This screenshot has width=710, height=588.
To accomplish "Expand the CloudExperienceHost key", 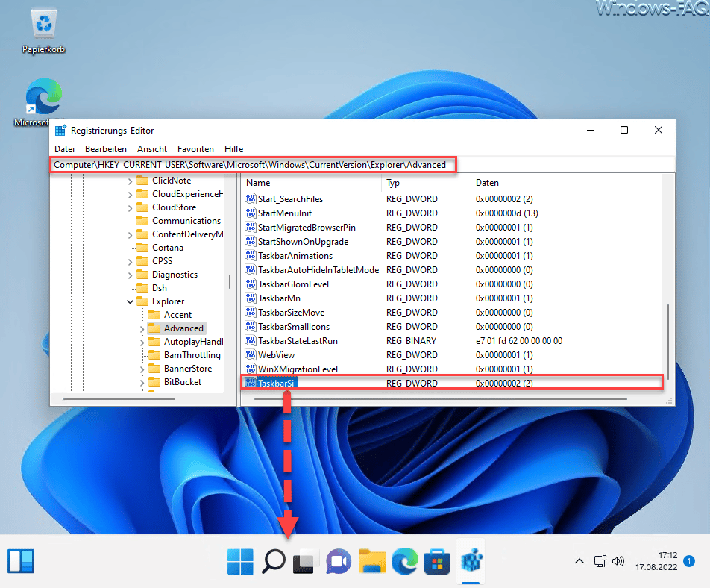I will [x=131, y=195].
